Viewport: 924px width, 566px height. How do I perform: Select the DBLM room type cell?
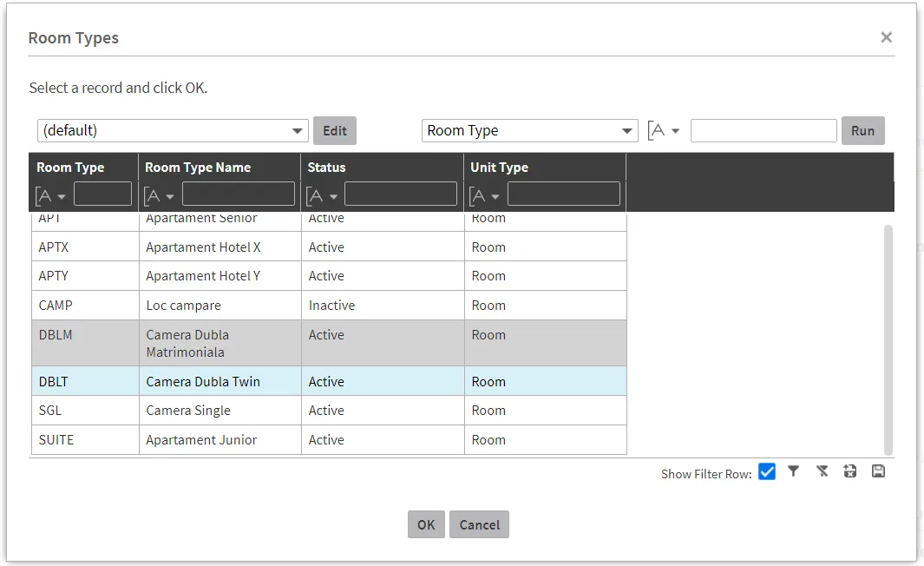pos(85,343)
